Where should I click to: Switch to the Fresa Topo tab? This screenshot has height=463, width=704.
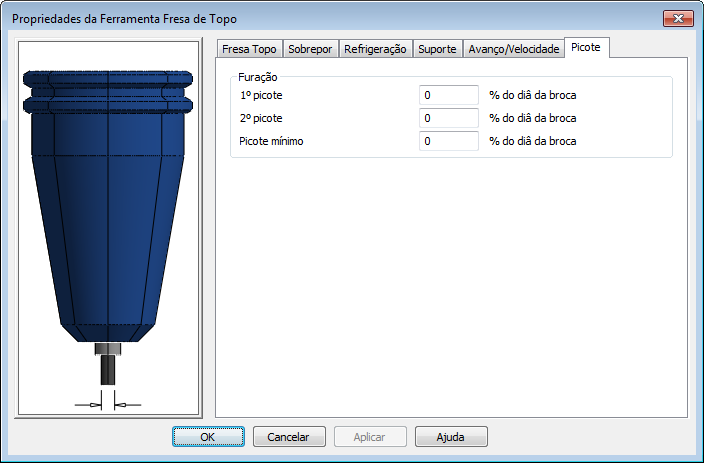250,49
